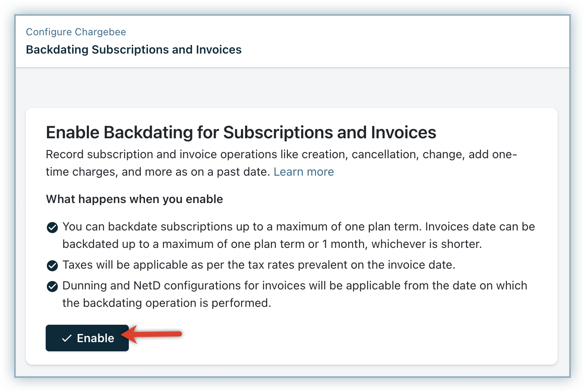Click the backdating operation is performed line
Image resolution: width=585 pixels, height=392 pixels.
pyautogui.click(x=166, y=303)
